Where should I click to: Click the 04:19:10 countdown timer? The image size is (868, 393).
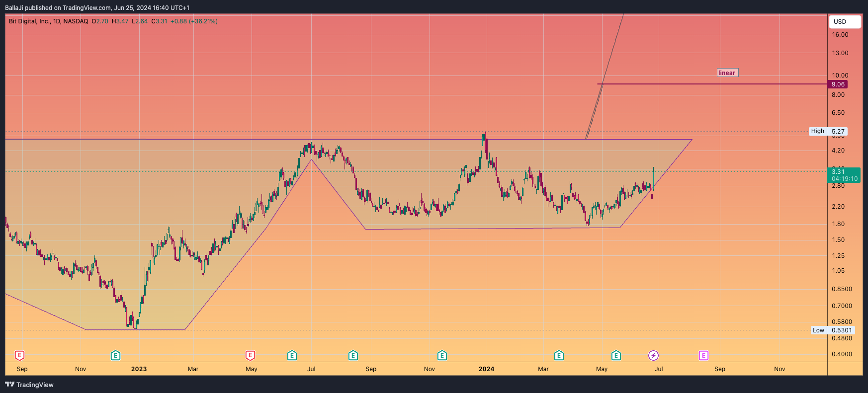tap(844, 179)
